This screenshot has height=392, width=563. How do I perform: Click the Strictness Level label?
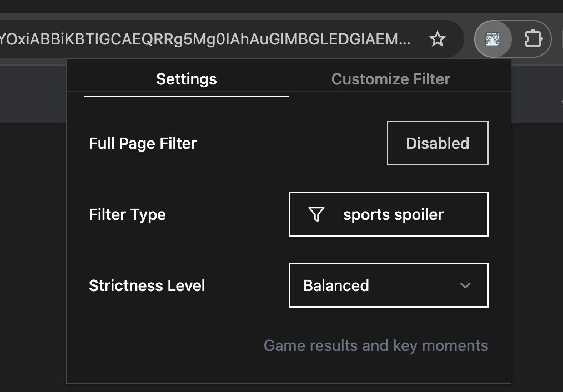[x=147, y=285]
